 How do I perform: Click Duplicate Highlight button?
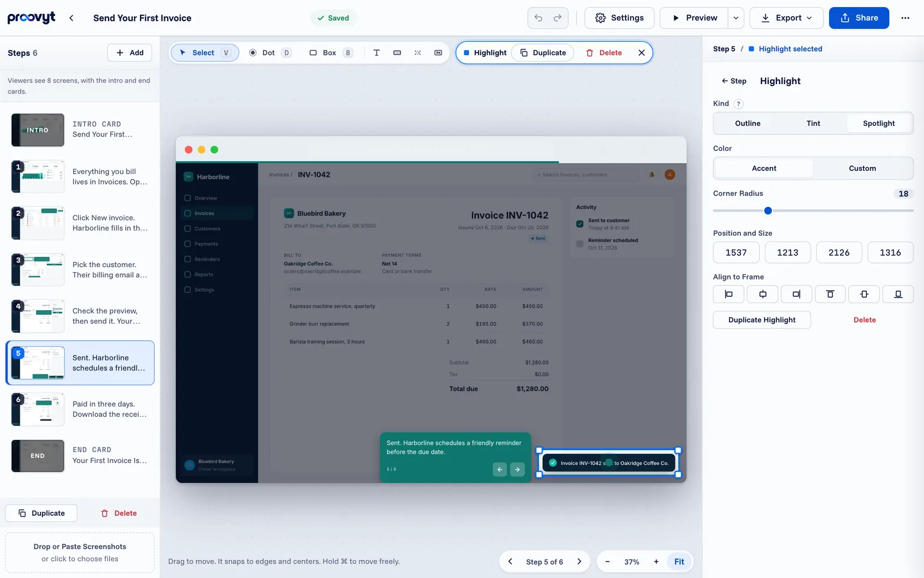click(762, 320)
